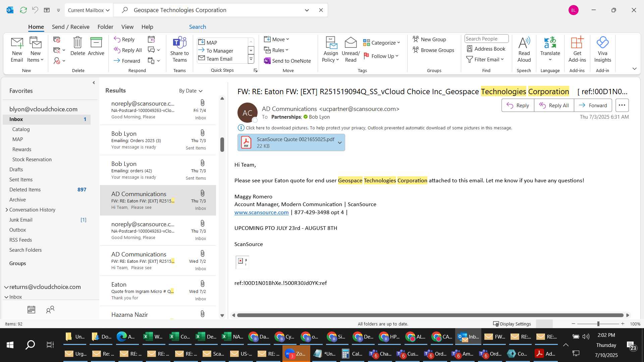Expand the Move dropdown

click(276, 40)
